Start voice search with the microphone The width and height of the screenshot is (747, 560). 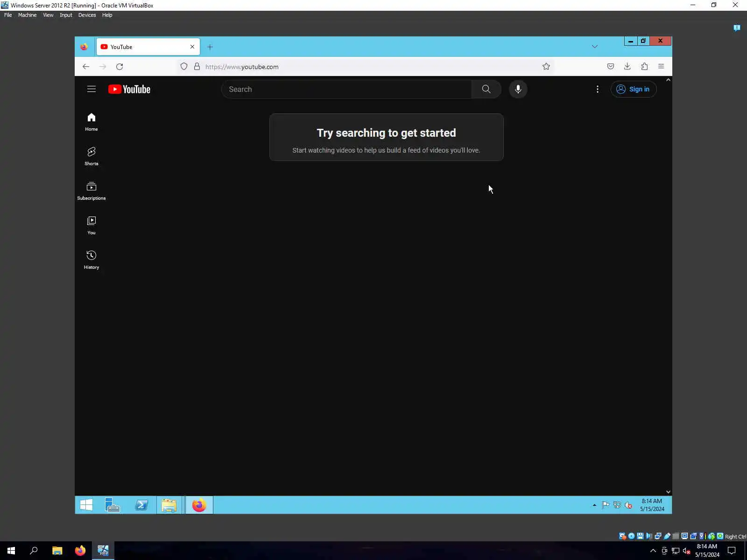518,89
